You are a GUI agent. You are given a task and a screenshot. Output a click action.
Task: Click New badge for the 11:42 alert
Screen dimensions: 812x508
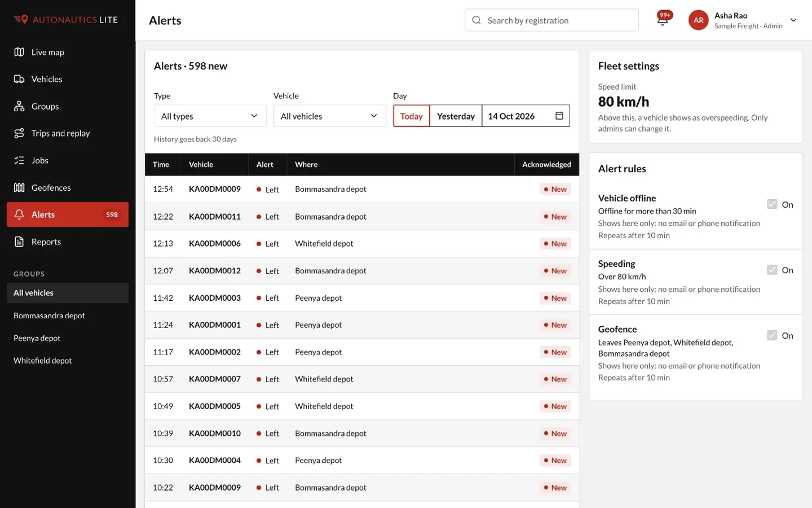click(555, 298)
